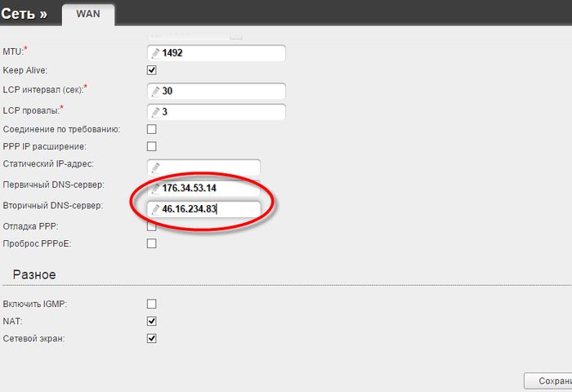Switch to the WAN tab

tap(88, 14)
